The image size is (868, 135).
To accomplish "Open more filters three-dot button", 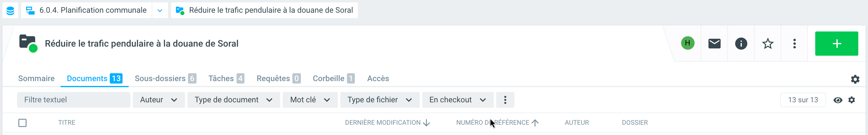I will (x=505, y=100).
